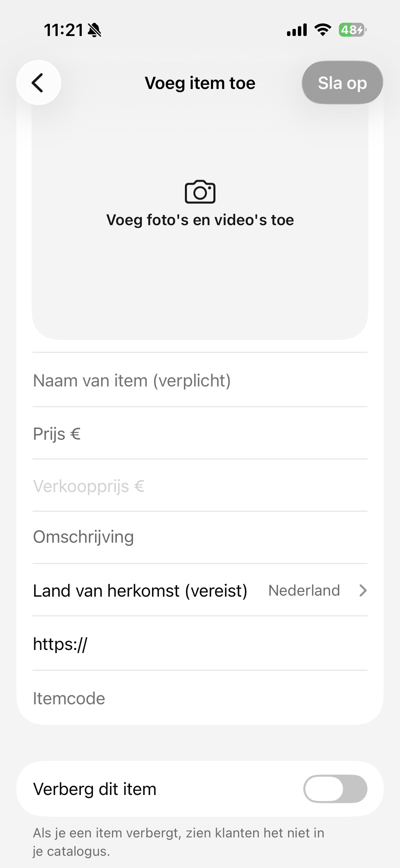The image size is (400, 868).
Task: Select the 'Verkoopprijs €' field
Action: [x=200, y=486]
